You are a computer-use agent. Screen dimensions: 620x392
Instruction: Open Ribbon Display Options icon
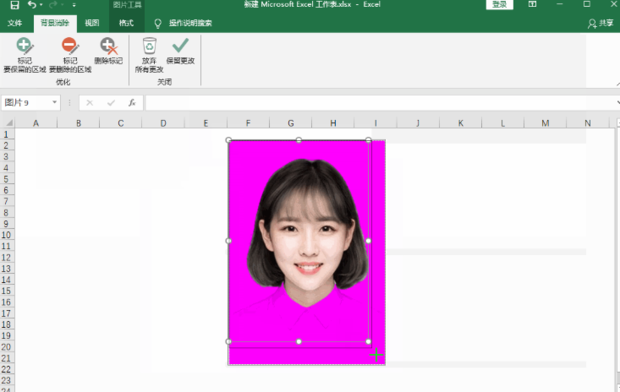pyautogui.click(x=533, y=4)
